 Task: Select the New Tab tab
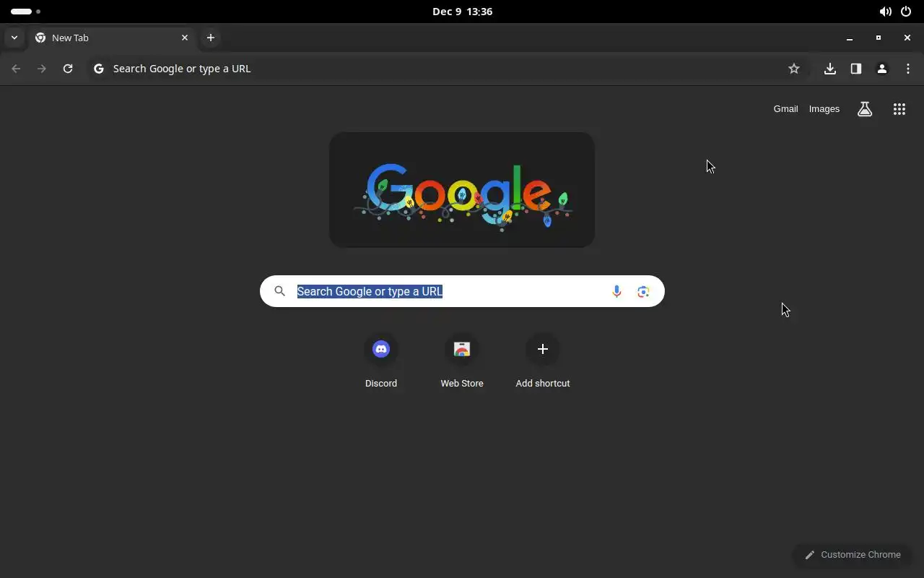pyautogui.click(x=112, y=38)
